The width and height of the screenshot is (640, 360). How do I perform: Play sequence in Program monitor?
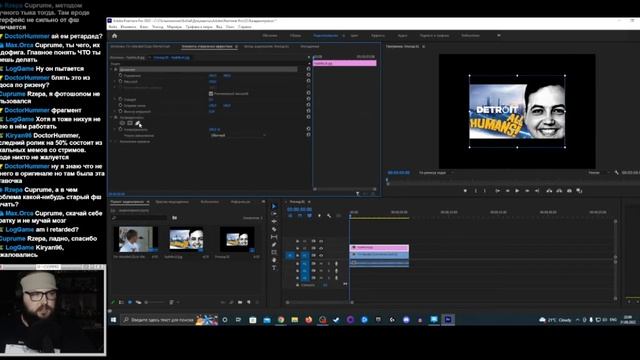click(x=517, y=191)
